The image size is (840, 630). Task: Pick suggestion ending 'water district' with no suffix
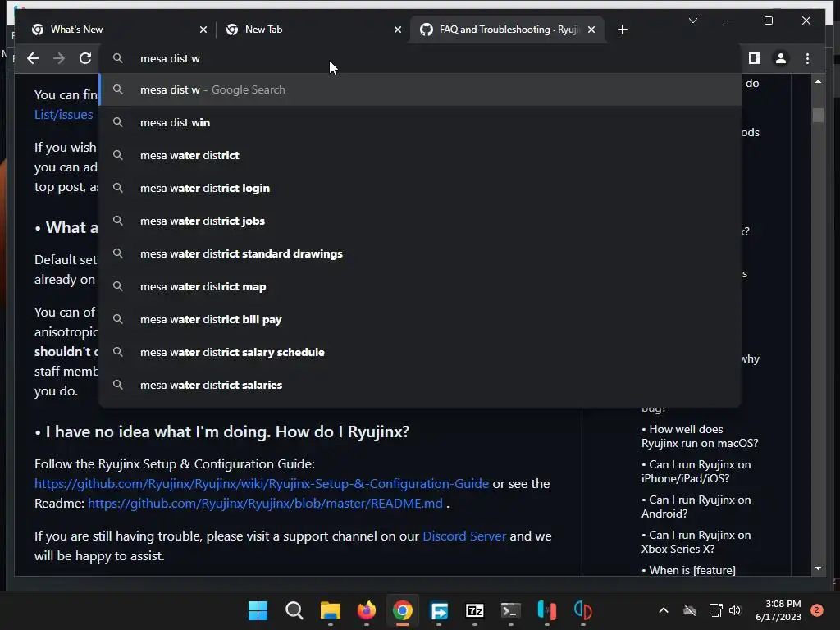tap(421, 155)
